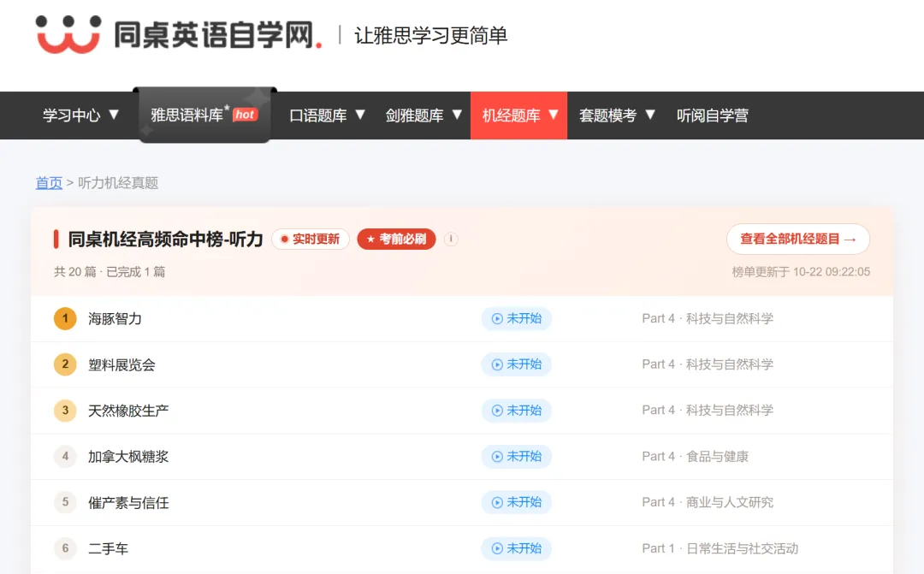Click rank badge number 5
Viewport: 924px width, 574px height.
65,503
